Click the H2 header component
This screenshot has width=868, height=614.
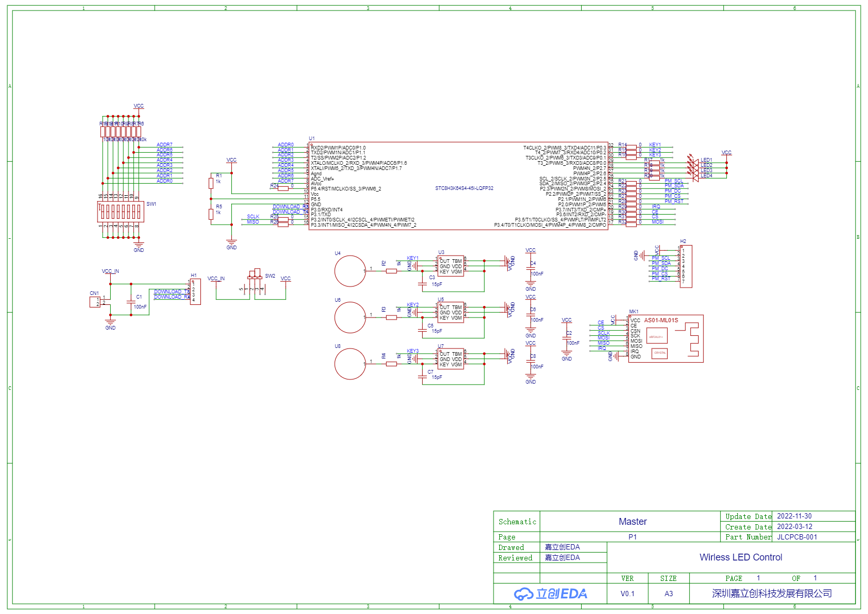point(685,267)
